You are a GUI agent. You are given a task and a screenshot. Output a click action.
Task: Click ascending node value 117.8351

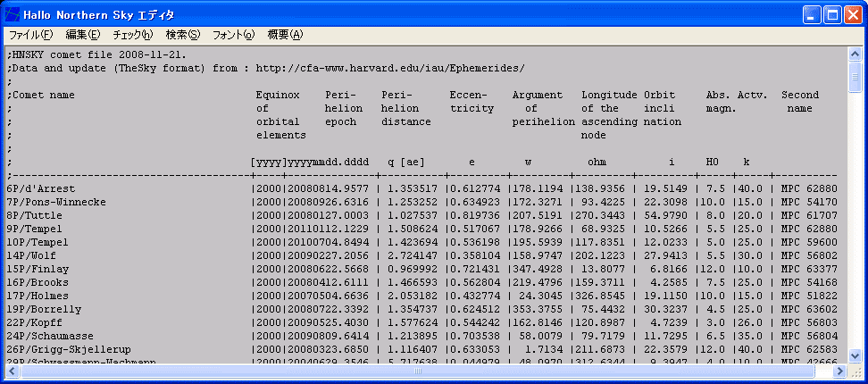[x=599, y=242]
